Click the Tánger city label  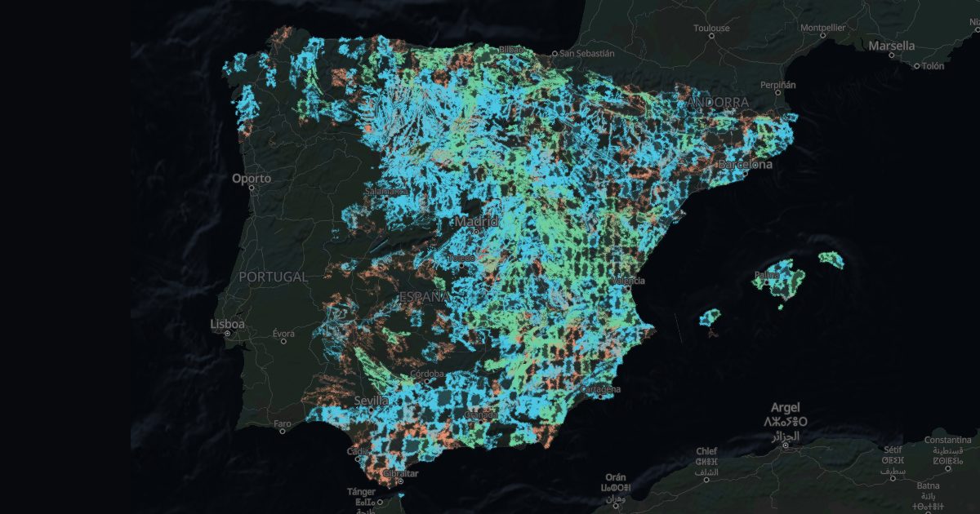click(361, 492)
